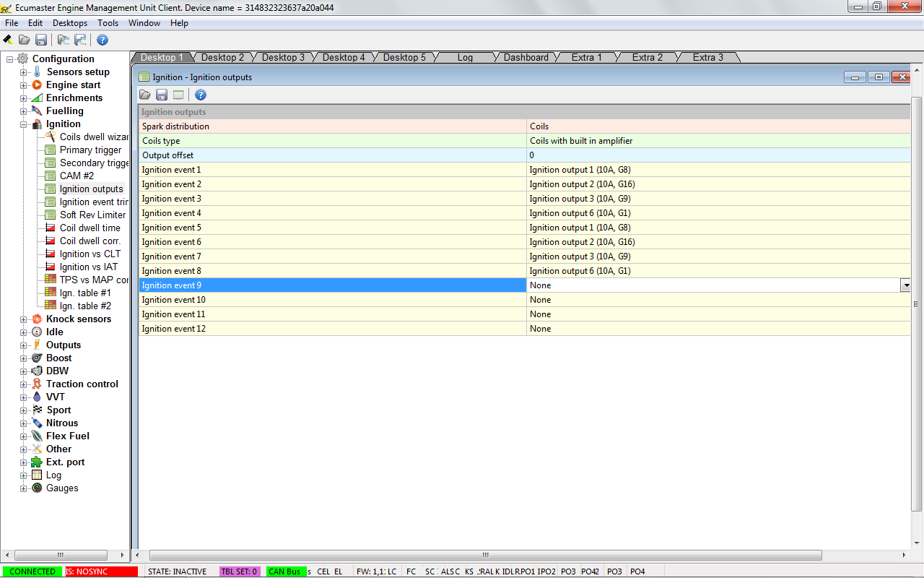This screenshot has height=578, width=924.
Task: Click the main toolbar save floppy disk icon
Action: 41,40
